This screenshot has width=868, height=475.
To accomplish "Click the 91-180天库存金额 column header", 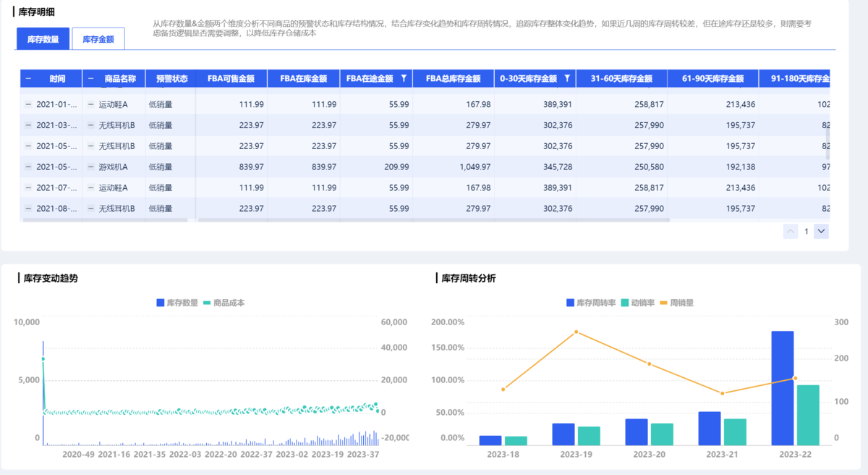I will (x=794, y=78).
